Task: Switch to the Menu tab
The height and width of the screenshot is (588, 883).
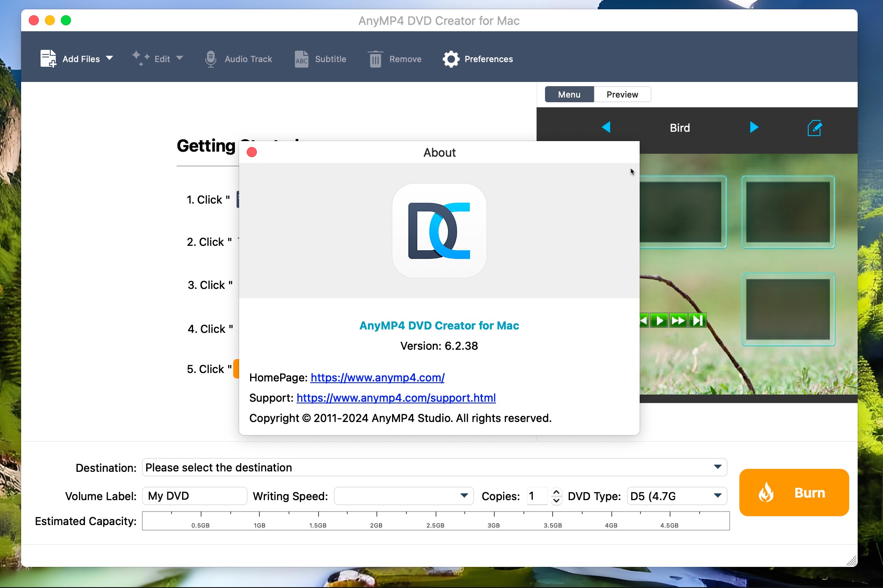Action: pyautogui.click(x=569, y=95)
